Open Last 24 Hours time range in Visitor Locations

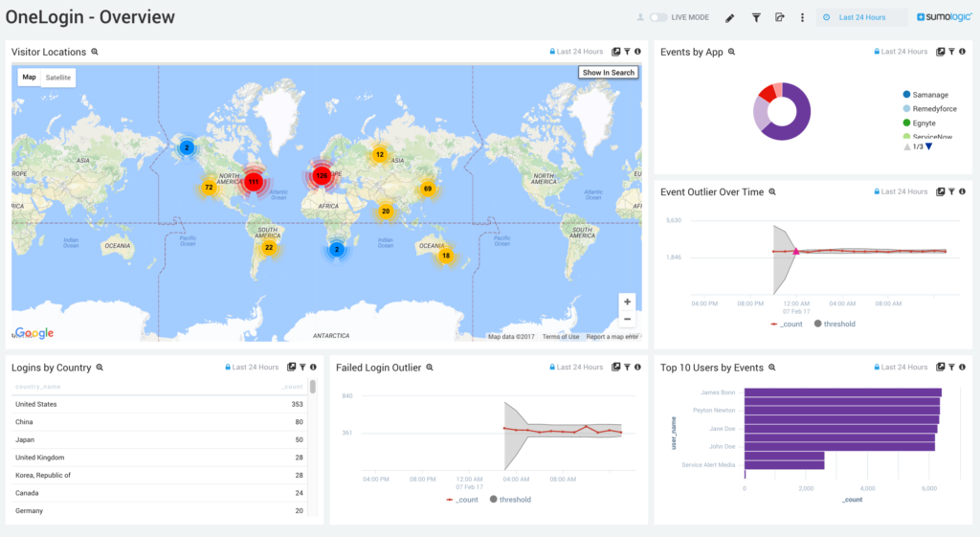[576, 52]
